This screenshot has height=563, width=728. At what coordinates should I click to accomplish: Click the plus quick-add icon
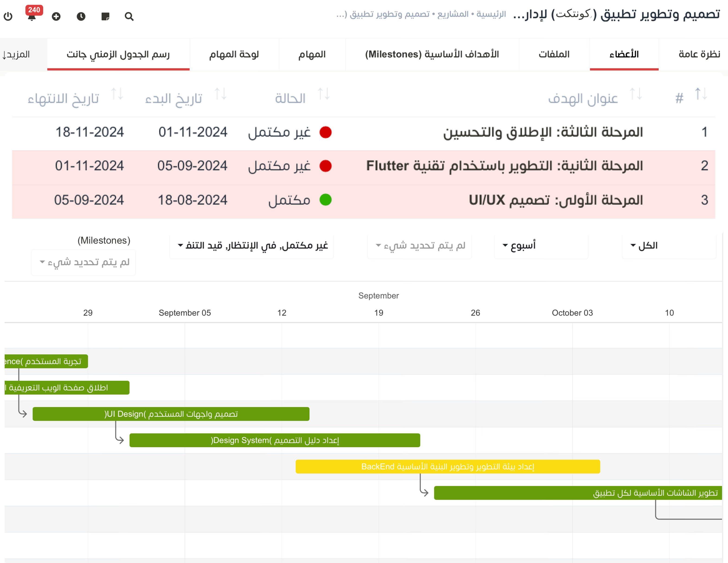click(56, 16)
